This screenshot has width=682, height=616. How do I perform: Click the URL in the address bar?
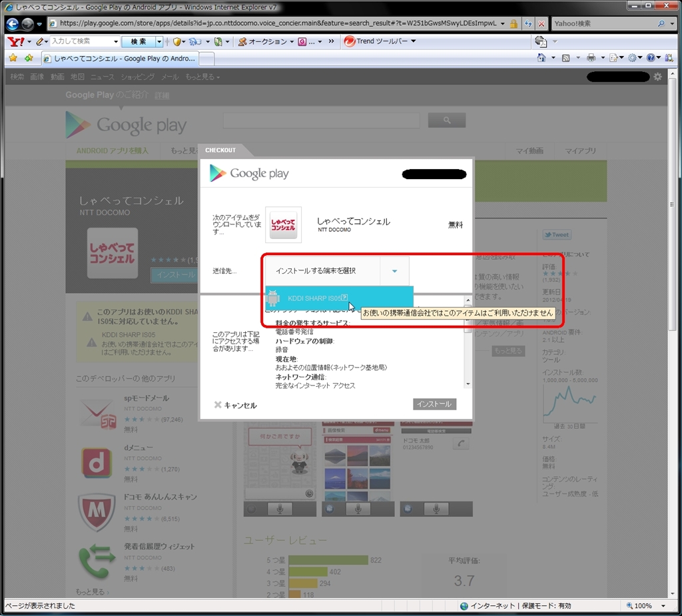point(278,23)
